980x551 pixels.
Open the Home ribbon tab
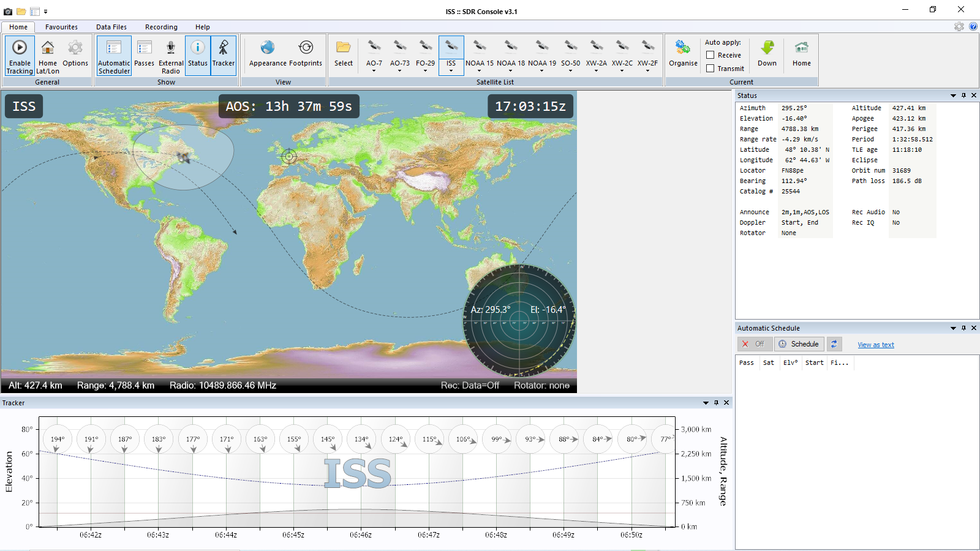[x=18, y=27]
